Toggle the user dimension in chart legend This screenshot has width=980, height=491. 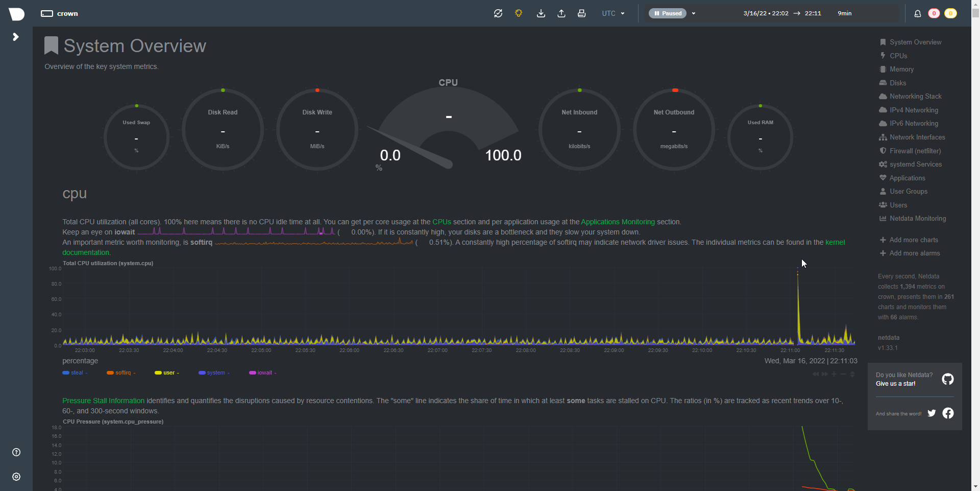pos(167,373)
